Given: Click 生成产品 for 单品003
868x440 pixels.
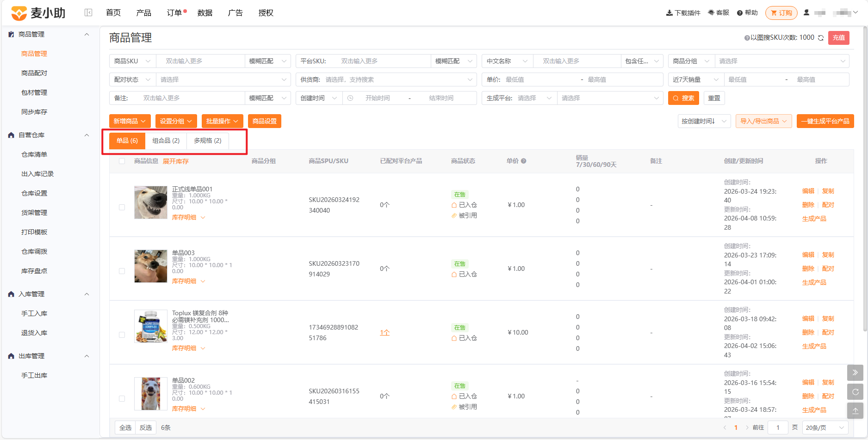Looking at the screenshot, I should 814,282.
